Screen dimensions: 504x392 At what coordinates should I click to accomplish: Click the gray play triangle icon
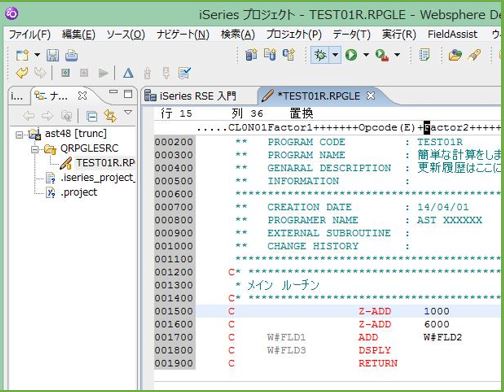[x=103, y=73]
